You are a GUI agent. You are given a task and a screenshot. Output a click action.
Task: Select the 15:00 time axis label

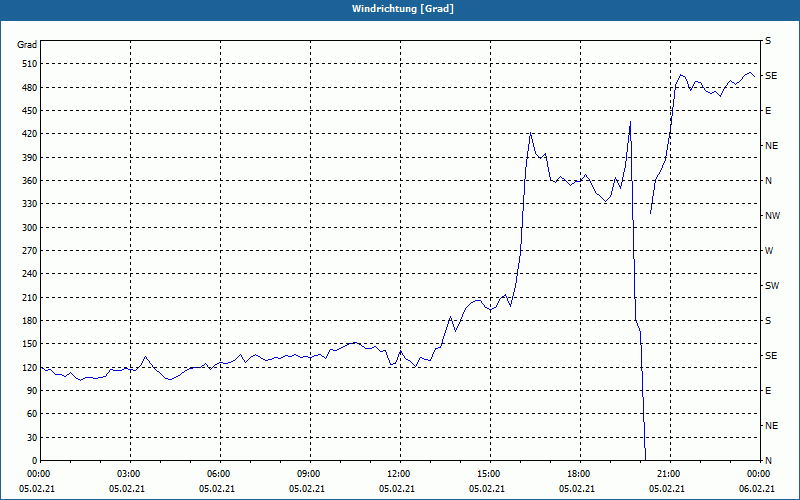487,473
